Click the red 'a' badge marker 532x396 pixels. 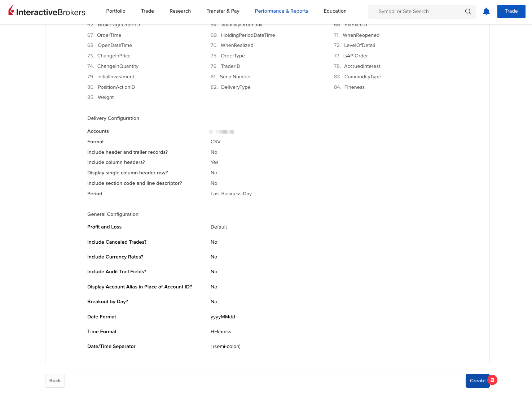(492, 380)
